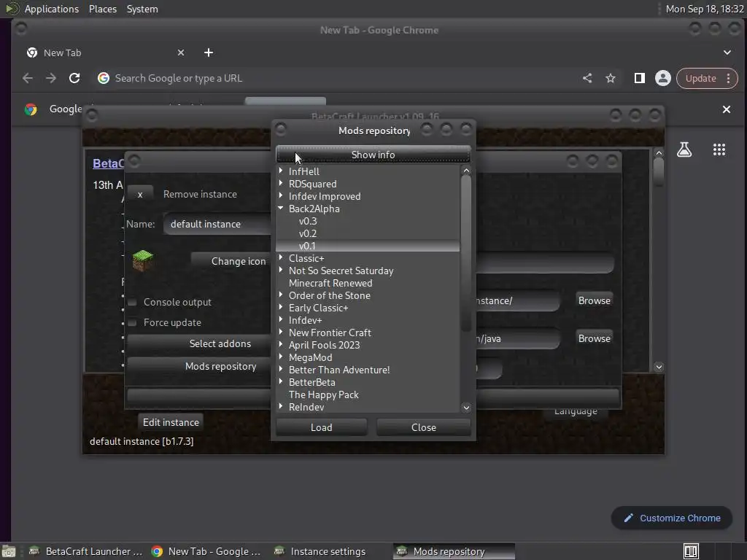Open Chrome Labs flask icon

click(x=684, y=150)
